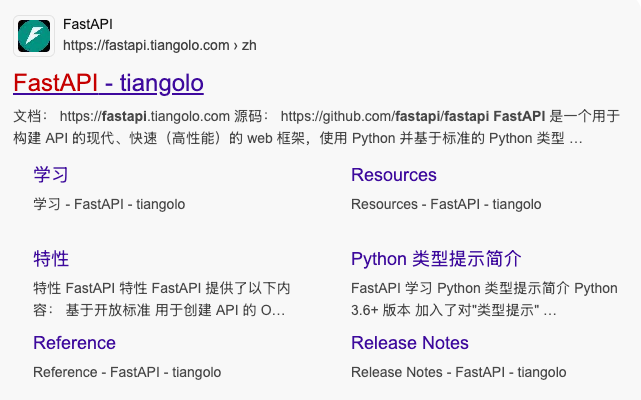Click the 特性 FastAPI 特性 description text
The height and width of the screenshot is (400, 641).
(x=162, y=299)
